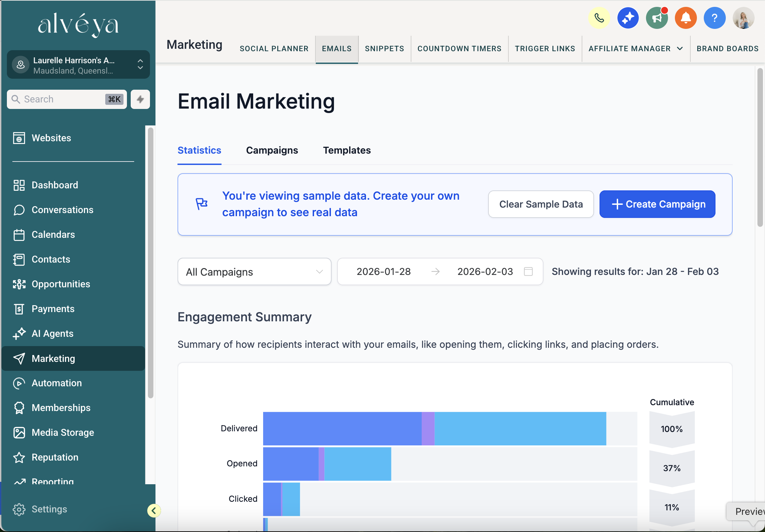Open Conversations in the sidebar

tap(73, 210)
